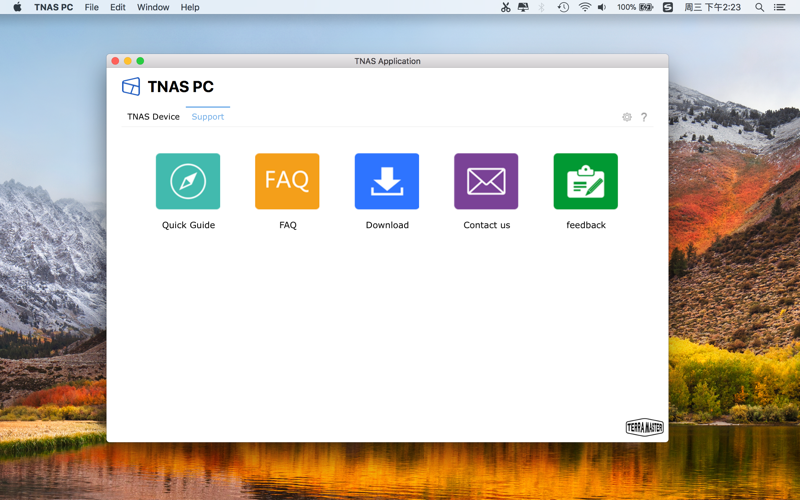Open the TNAS PC application menu
The image size is (800, 500).
(x=54, y=7)
